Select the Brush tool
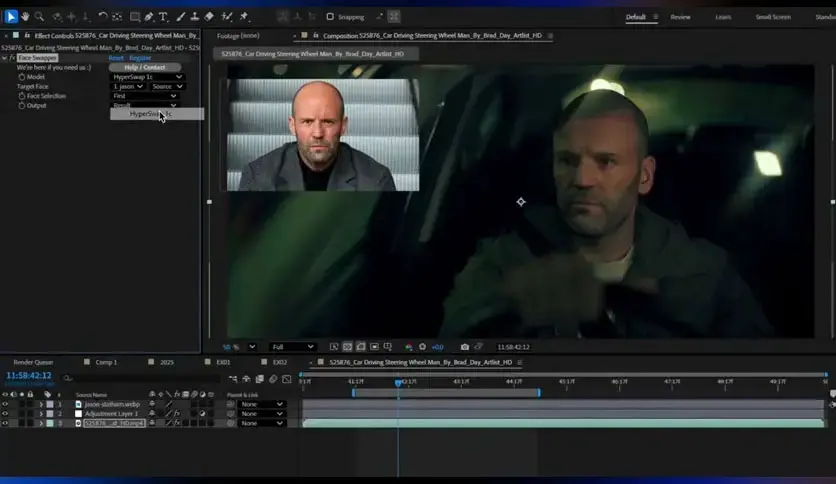This screenshot has width=836, height=484. coord(181,17)
